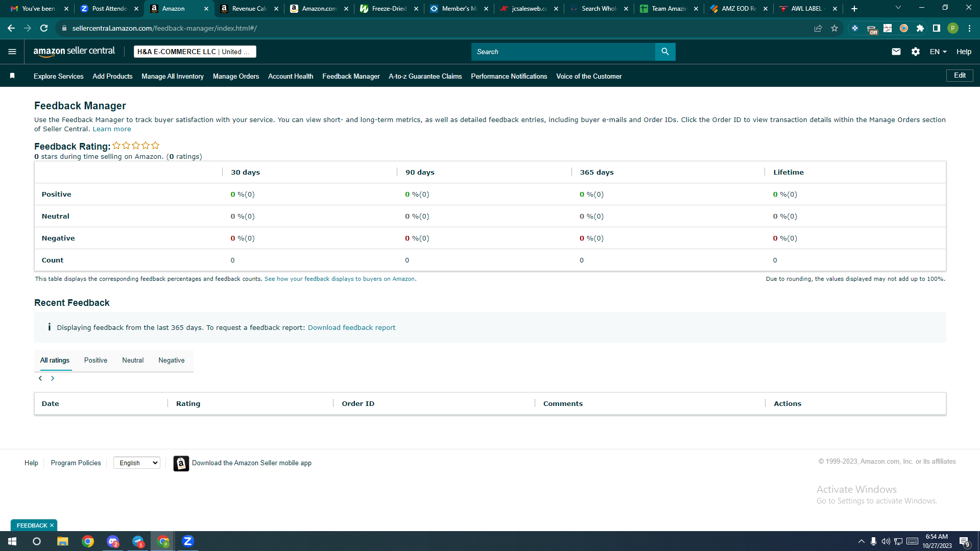Close the FEEDBACK widget with its X
Screen dimensions: 980x551
pyautogui.click(x=52, y=525)
